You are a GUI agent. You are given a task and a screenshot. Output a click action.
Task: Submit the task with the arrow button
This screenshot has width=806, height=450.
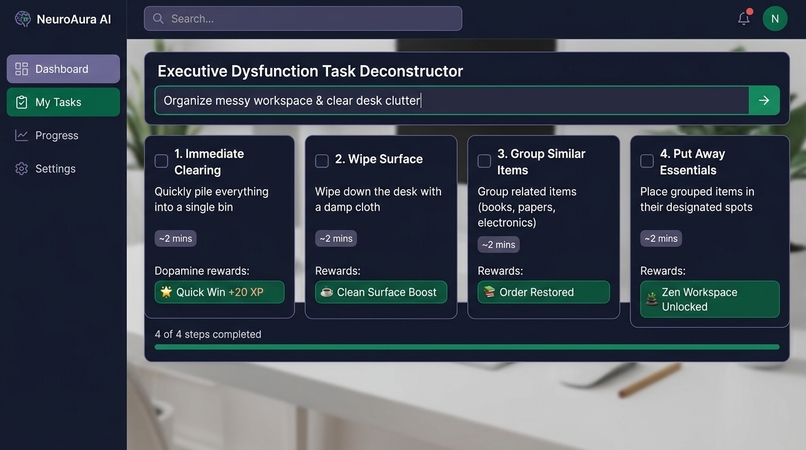pos(764,100)
